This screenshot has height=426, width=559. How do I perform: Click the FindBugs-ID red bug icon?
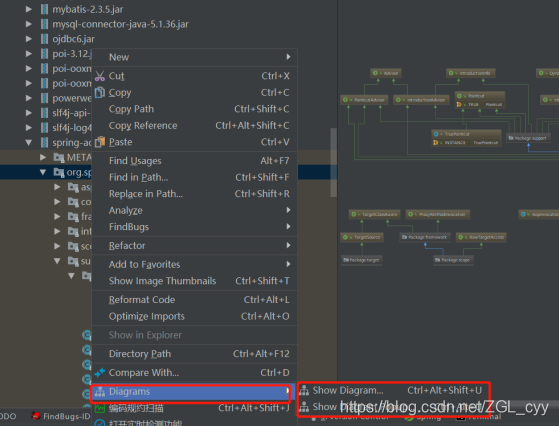[35, 416]
